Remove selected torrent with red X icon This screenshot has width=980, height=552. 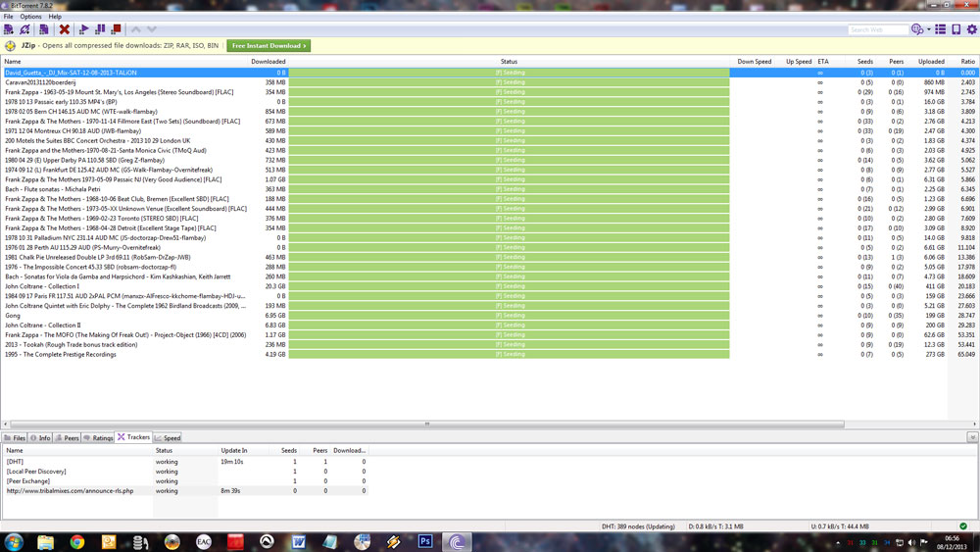pyautogui.click(x=65, y=29)
